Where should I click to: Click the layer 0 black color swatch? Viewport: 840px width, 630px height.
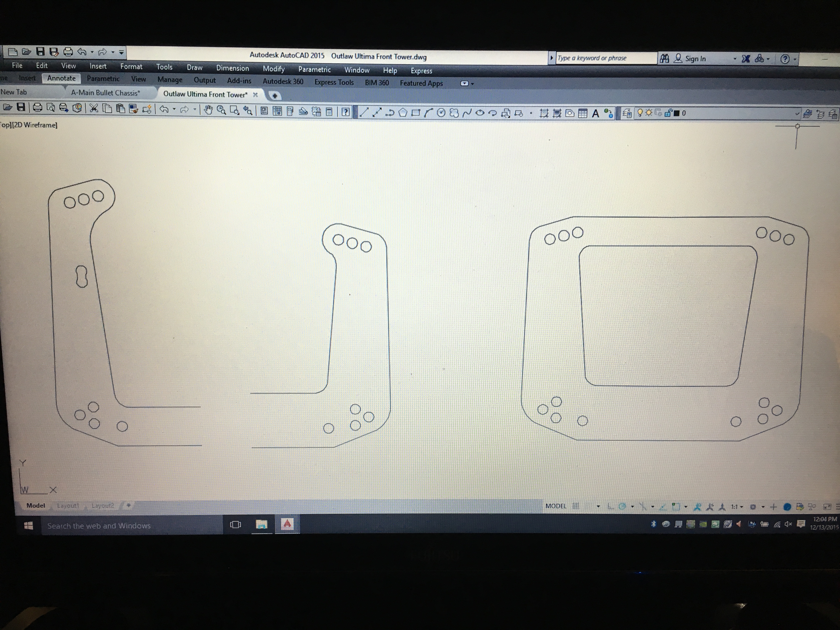pos(676,113)
